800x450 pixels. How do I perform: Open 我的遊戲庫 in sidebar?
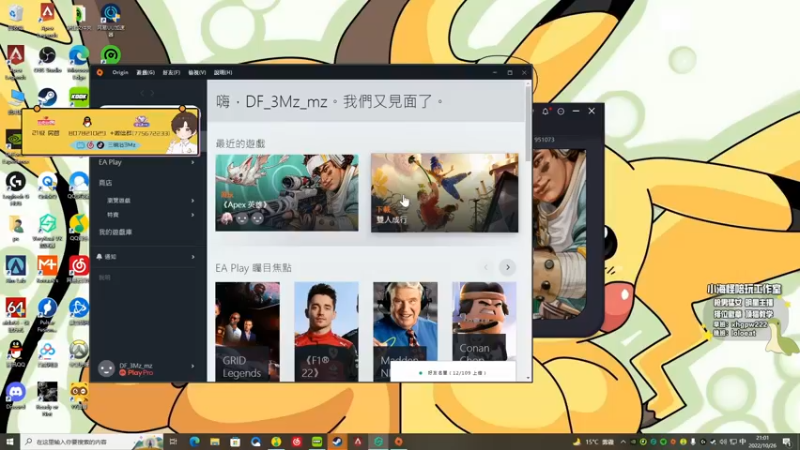(x=115, y=232)
